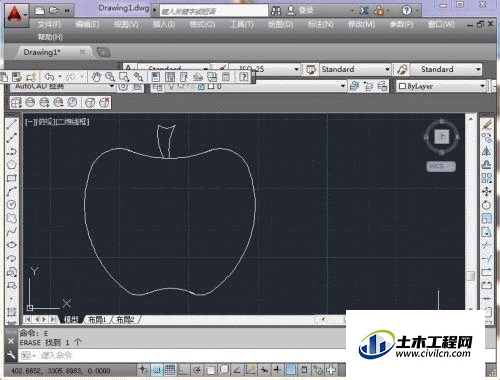Open the 修改(M) menu

point(361,24)
